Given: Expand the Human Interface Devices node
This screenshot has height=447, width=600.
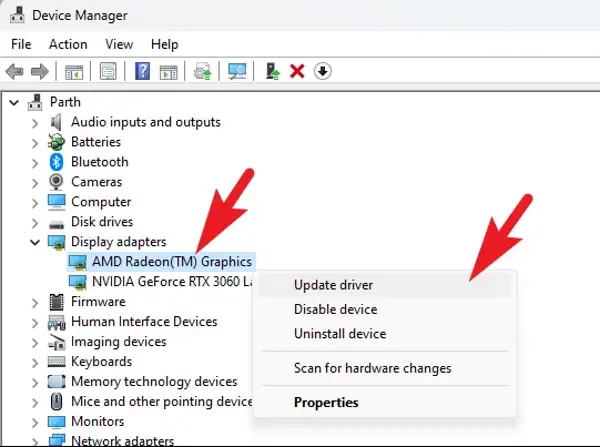Looking at the screenshot, I should tap(35, 322).
